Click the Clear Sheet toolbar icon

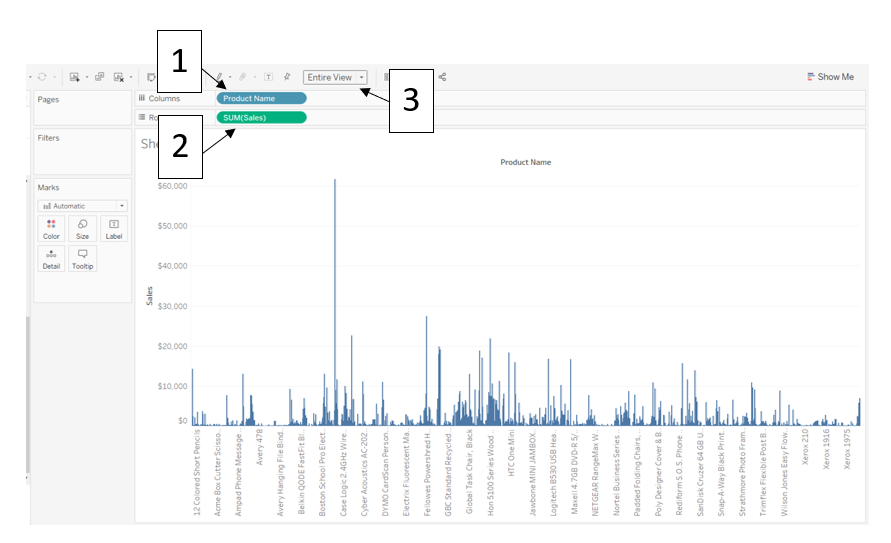pyautogui.click(x=119, y=77)
